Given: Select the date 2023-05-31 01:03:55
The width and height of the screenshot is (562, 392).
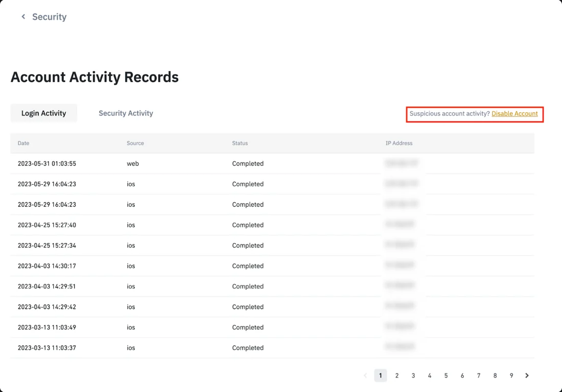Looking at the screenshot, I should 47,164.
